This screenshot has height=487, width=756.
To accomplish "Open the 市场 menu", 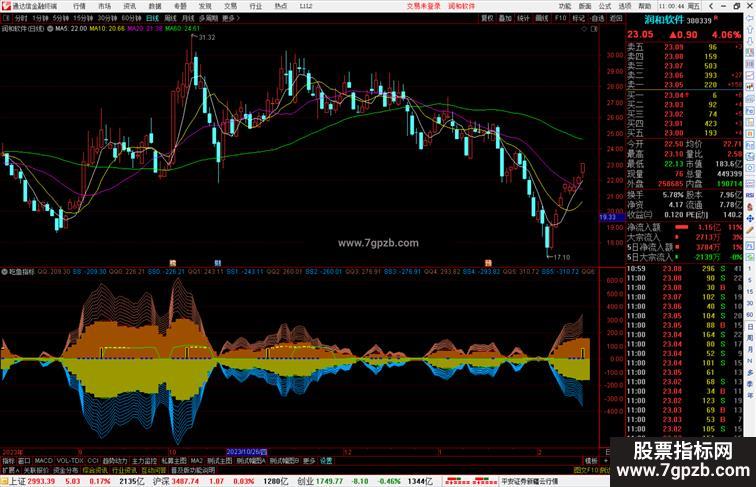I will (x=105, y=6).
